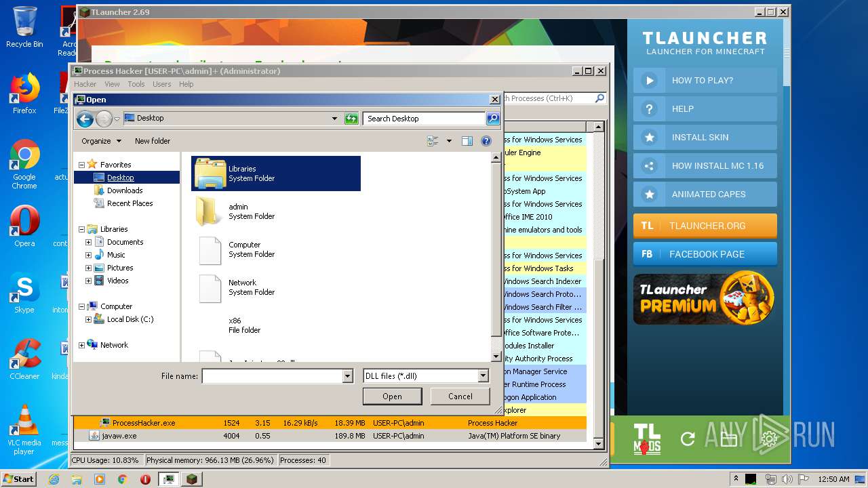Open the Users menu in Process Hacker
Viewport: 868px width, 488px height.
tap(162, 84)
